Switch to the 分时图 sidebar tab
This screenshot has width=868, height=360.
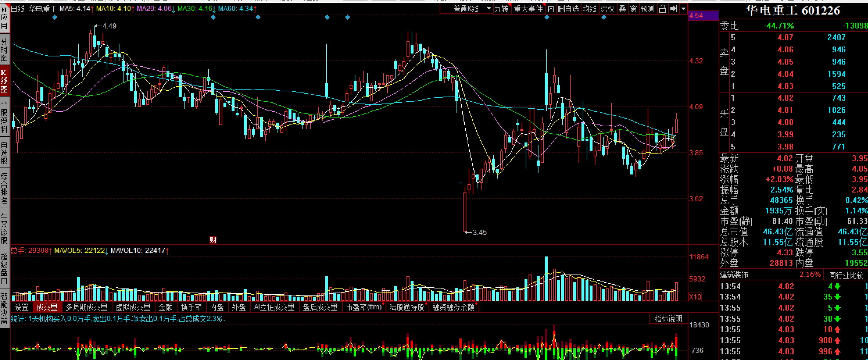(4, 50)
